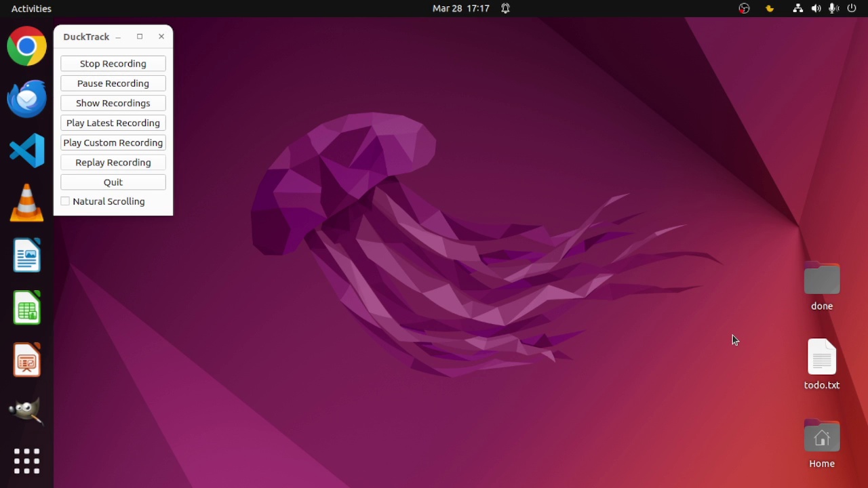This screenshot has width=868, height=488.
Task: Click the yellow duck tray icon
Action: [x=770, y=9]
